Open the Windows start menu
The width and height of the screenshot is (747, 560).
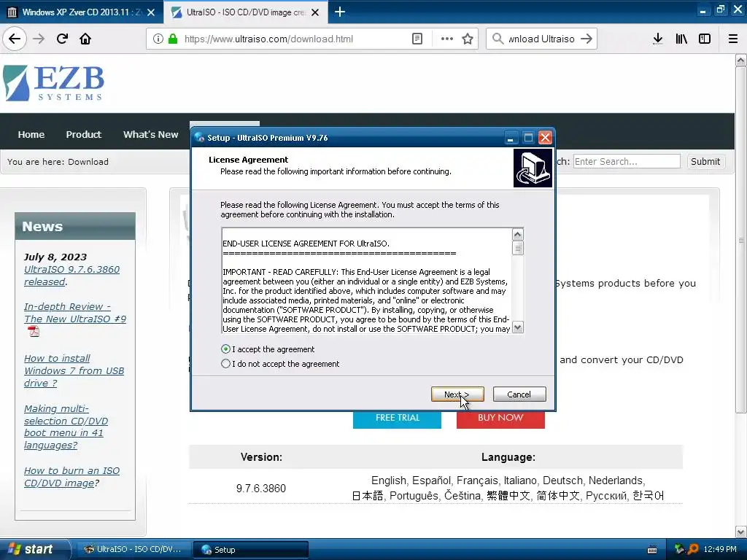(35, 549)
